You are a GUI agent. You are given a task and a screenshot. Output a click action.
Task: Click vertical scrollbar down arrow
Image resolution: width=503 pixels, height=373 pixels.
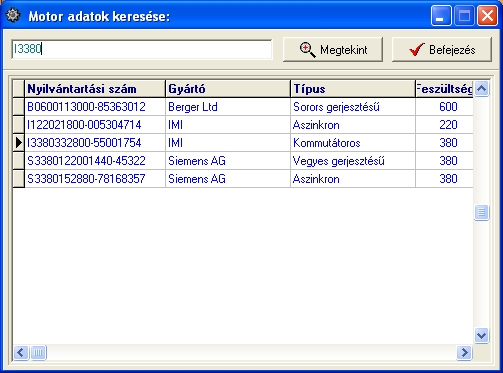click(481, 335)
